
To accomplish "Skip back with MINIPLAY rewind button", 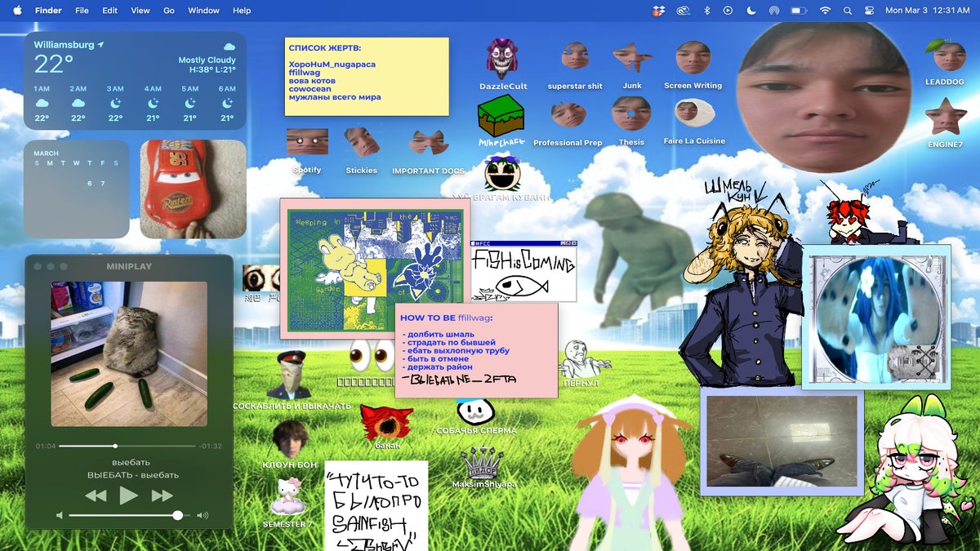I will 96,495.
